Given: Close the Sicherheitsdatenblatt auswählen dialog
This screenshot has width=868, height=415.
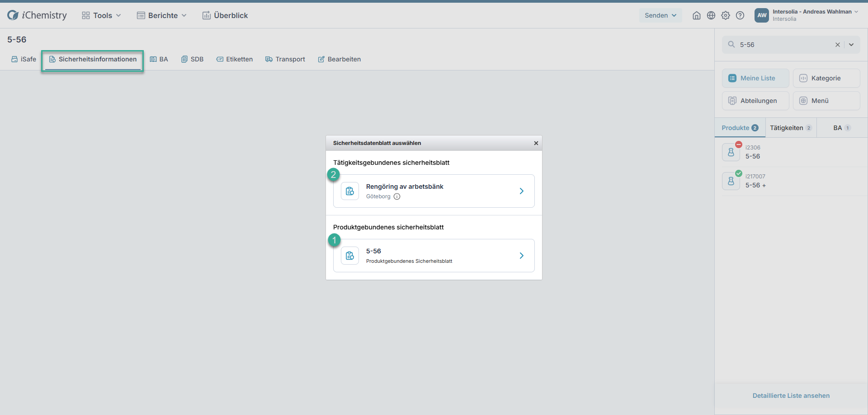Looking at the screenshot, I should point(536,143).
